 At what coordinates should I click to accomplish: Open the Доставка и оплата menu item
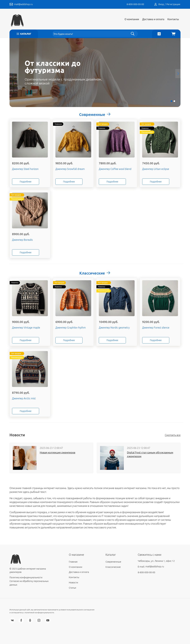[x=153, y=19]
